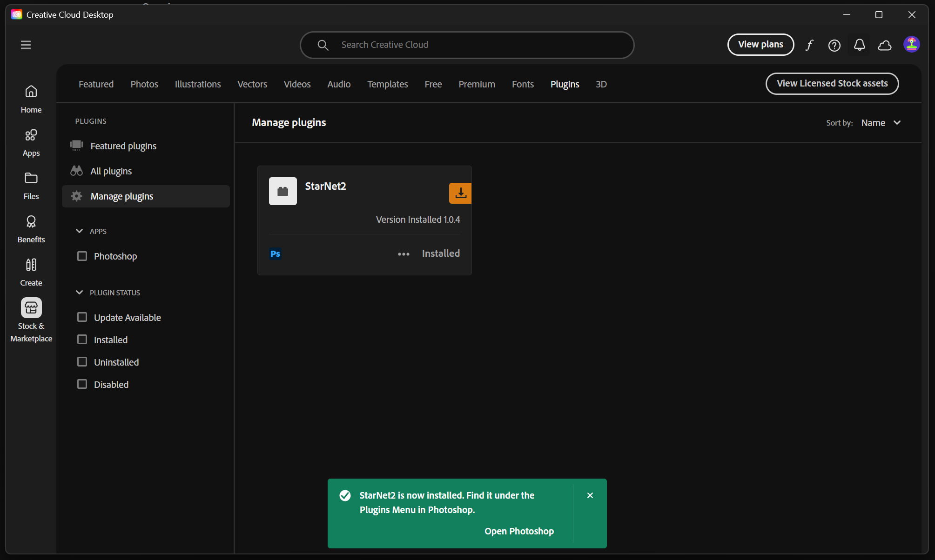Click Open Photoshop in the notification
The image size is (935, 560).
click(x=519, y=531)
